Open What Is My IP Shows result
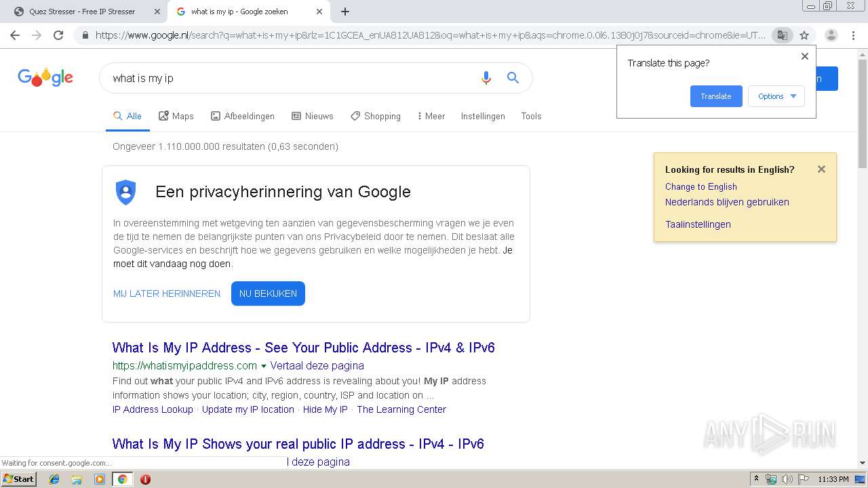 tap(298, 444)
